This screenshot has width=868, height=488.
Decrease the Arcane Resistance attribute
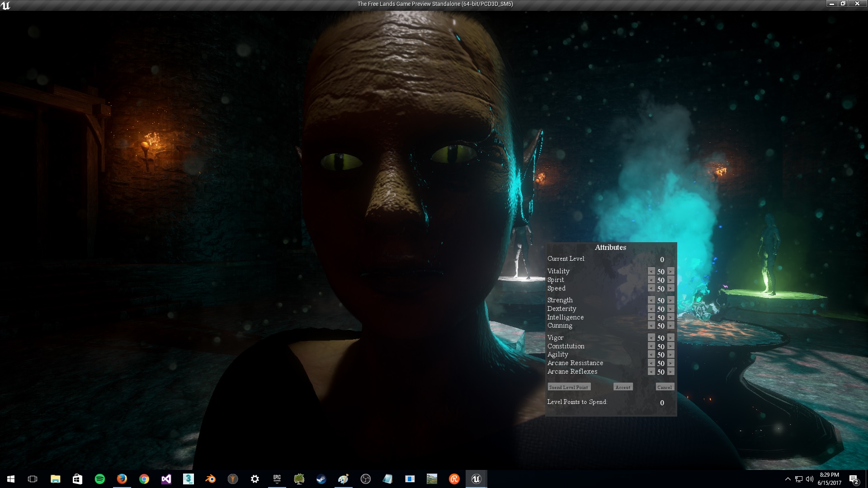pos(651,363)
